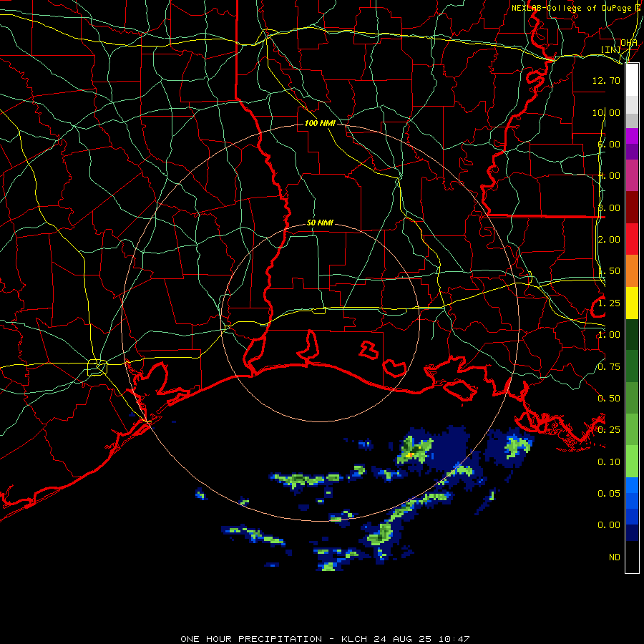
Task: Click the 12.70 legend value
Action: click(606, 80)
